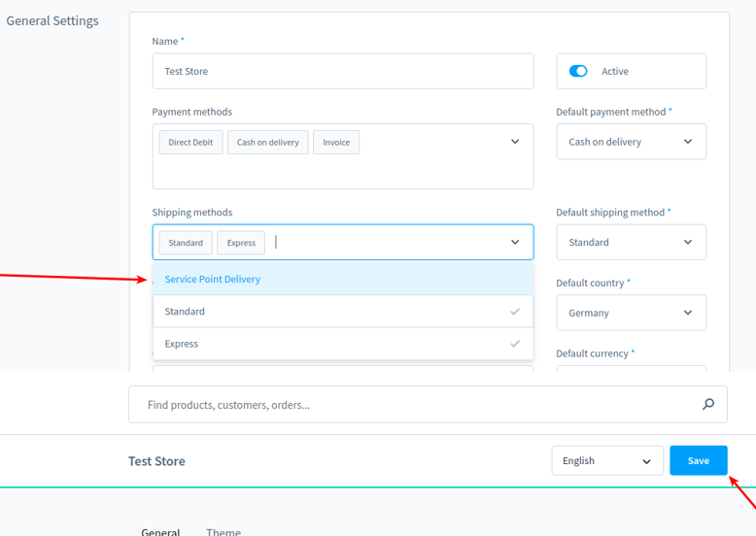Click the Invoice payment tag

(x=336, y=143)
